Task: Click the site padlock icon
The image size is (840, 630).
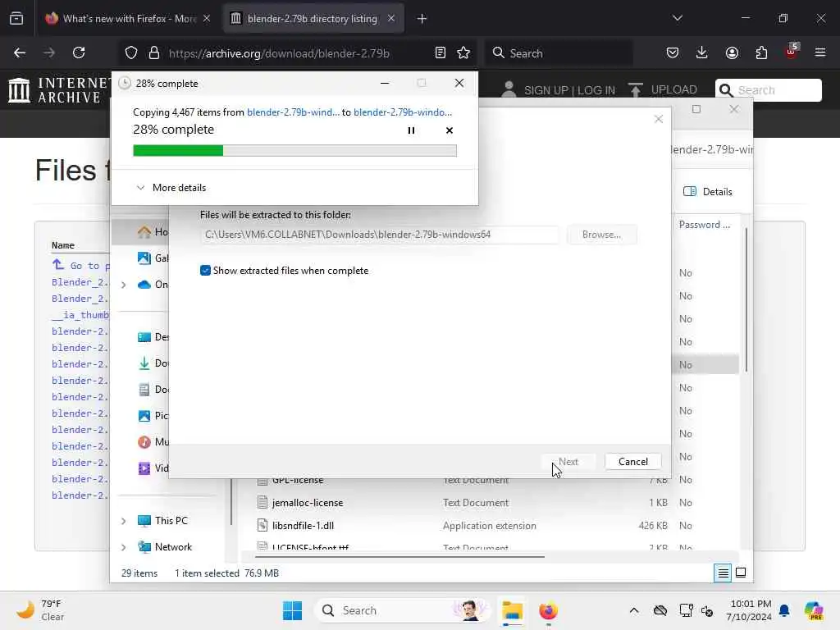Action: 154,52
